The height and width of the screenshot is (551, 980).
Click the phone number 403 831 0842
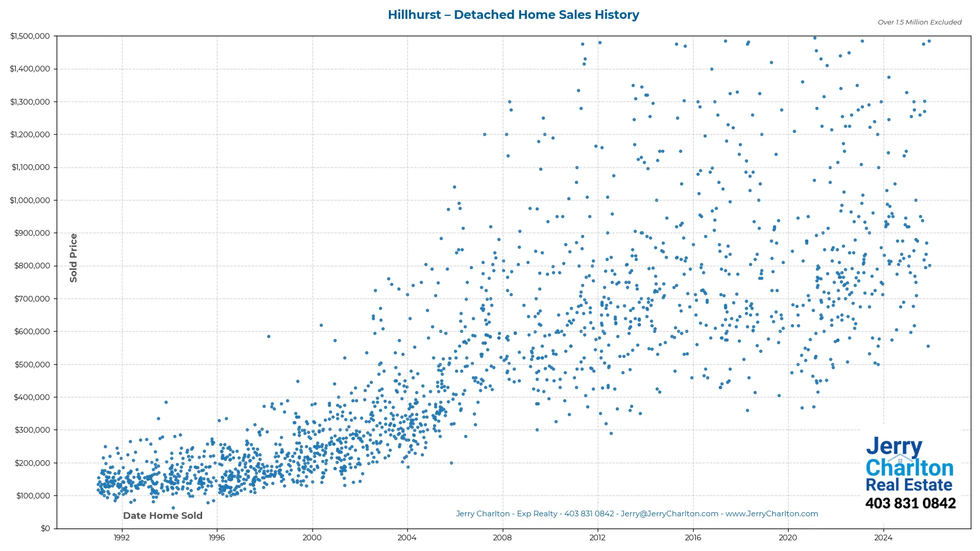pos(911,503)
